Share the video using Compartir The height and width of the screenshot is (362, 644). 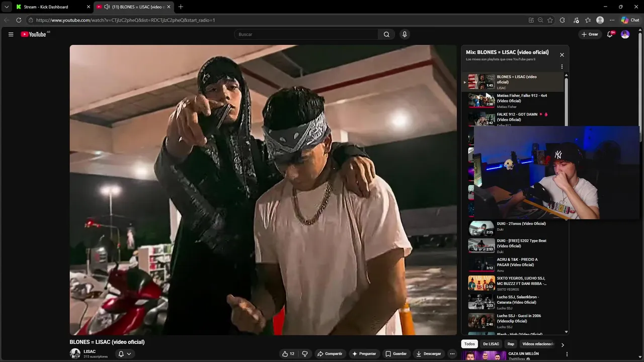pyautogui.click(x=330, y=353)
